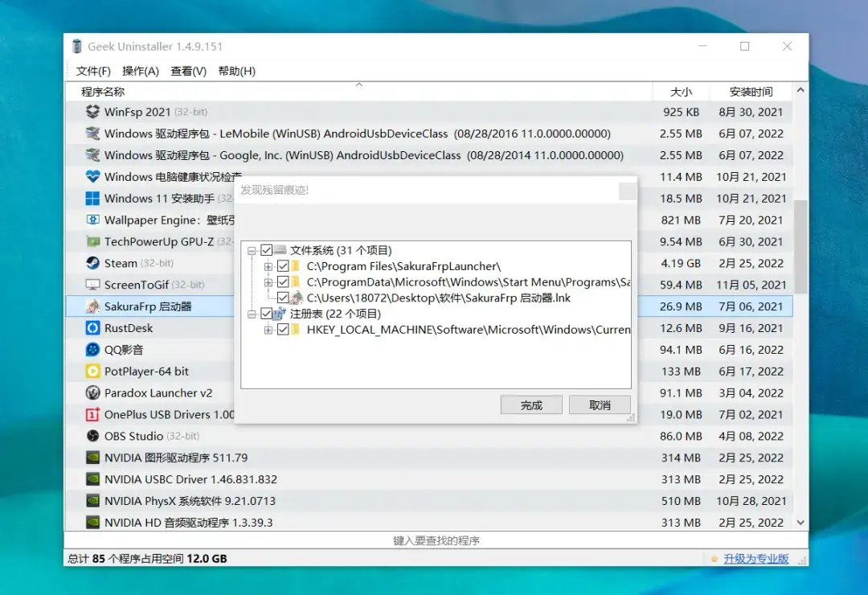Screen dimensions: 868x595
Task: Toggle the 注册表 (22 个项目) checkbox
Action: click(x=267, y=314)
